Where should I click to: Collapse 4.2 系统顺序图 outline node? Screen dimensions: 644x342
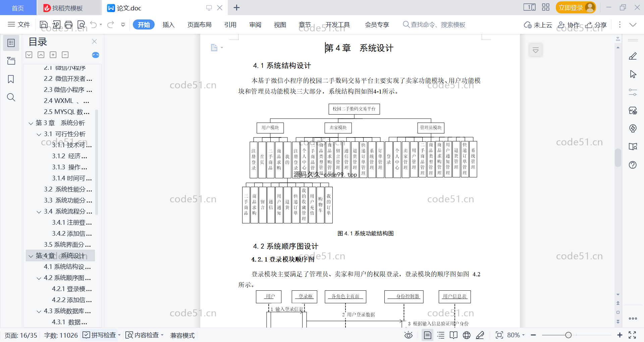pyautogui.click(x=39, y=278)
